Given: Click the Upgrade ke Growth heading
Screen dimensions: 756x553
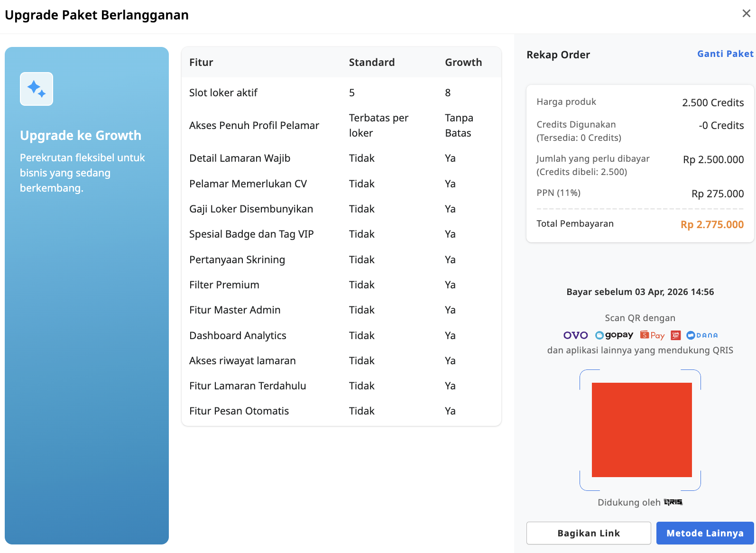Looking at the screenshot, I should point(81,135).
